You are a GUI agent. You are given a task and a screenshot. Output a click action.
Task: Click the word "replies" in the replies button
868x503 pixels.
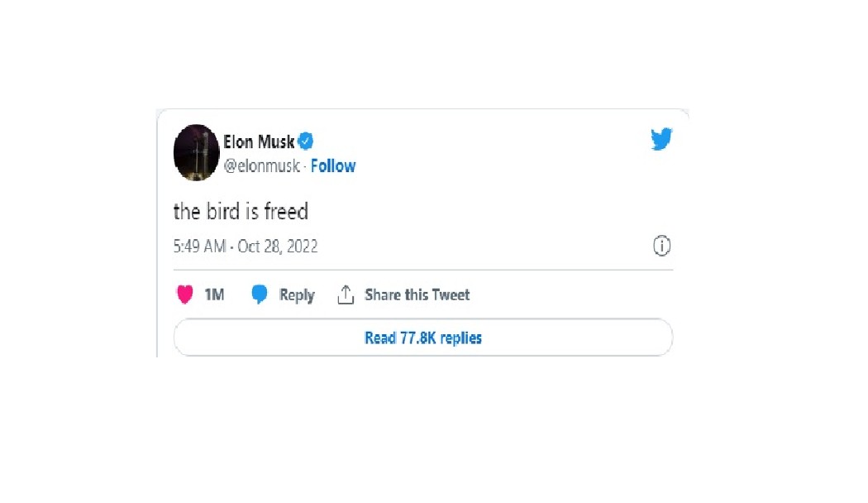pos(460,338)
